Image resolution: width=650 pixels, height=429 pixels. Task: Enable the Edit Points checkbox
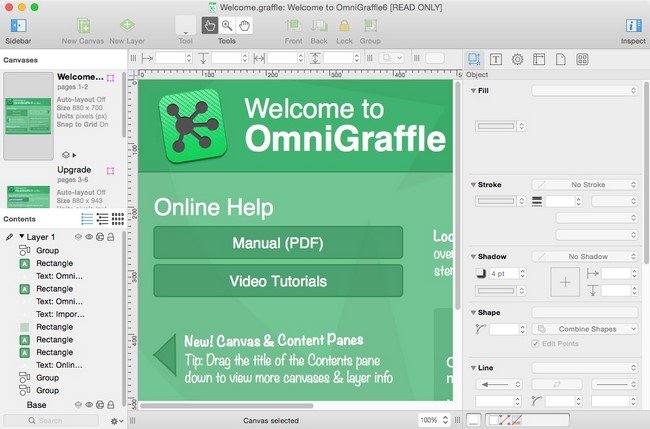[535, 344]
